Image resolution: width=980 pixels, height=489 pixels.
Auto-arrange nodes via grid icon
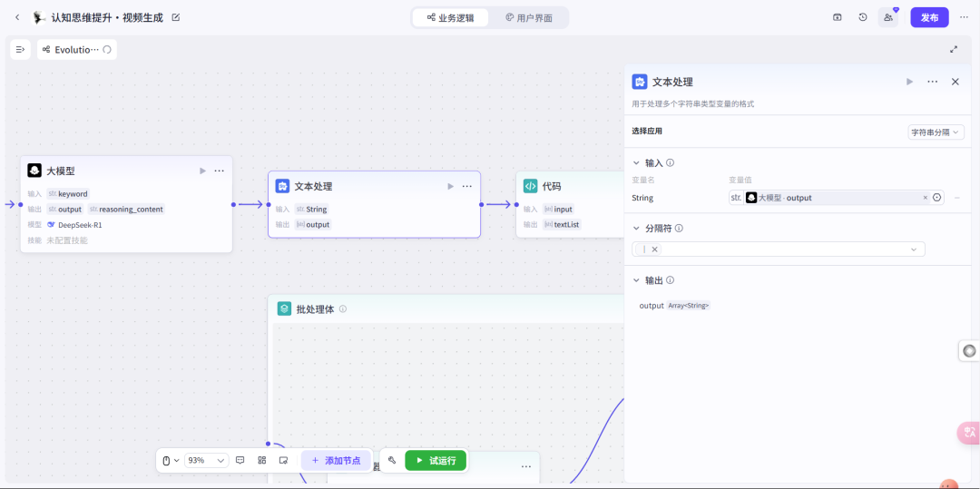point(262,461)
